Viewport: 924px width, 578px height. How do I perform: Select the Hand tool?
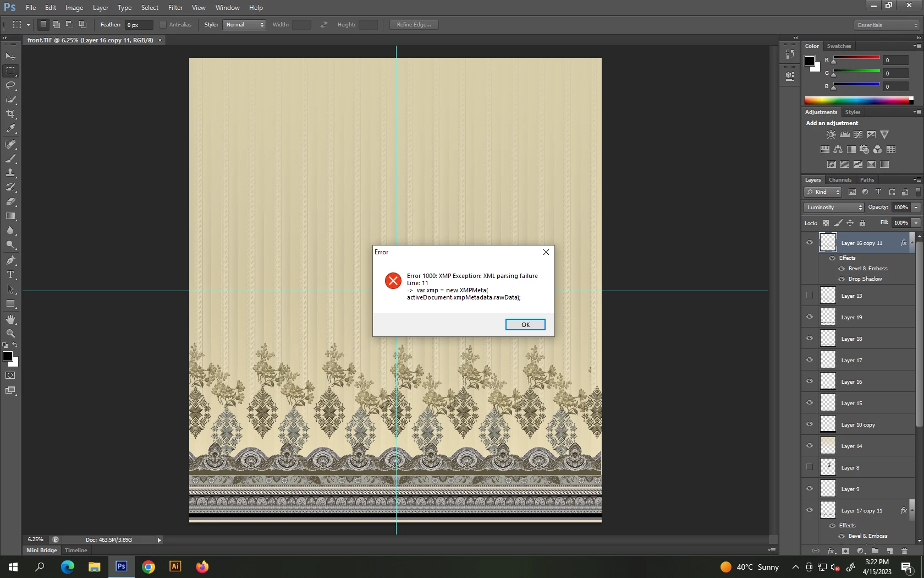click(10, 319)
